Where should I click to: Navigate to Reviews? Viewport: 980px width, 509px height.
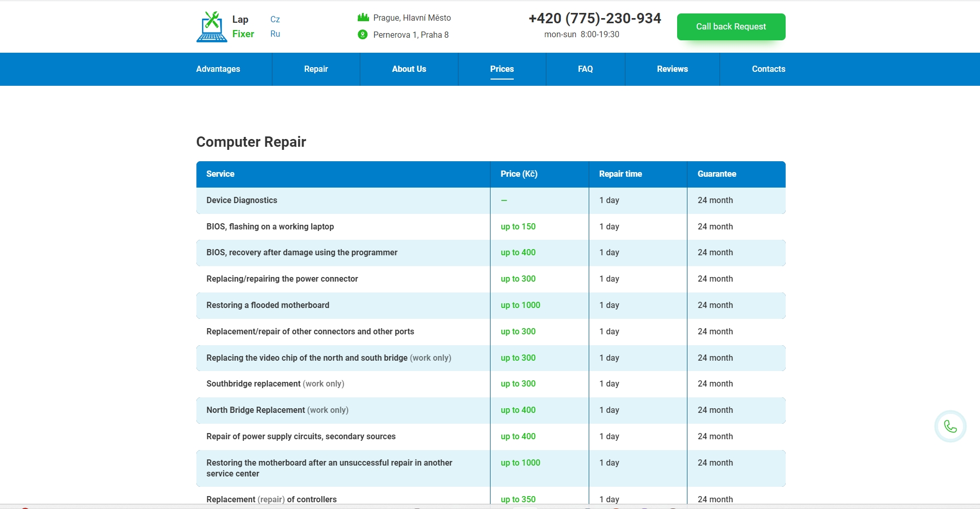click(672, 69)
